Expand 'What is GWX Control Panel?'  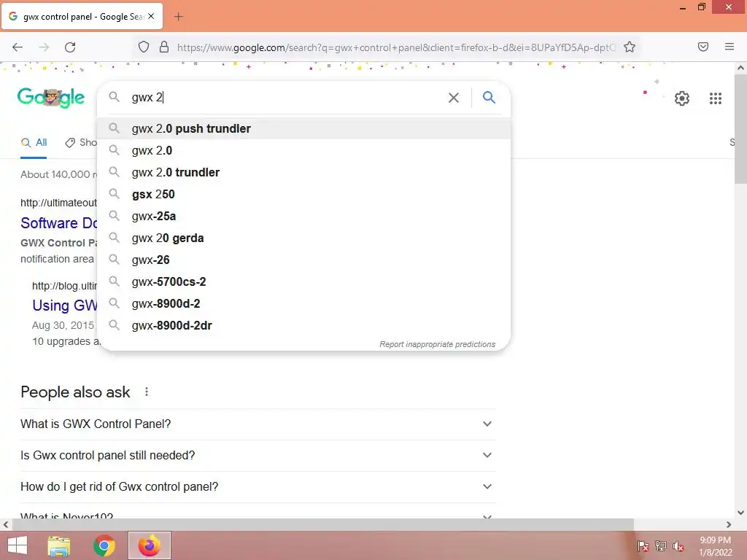(258, 424)
